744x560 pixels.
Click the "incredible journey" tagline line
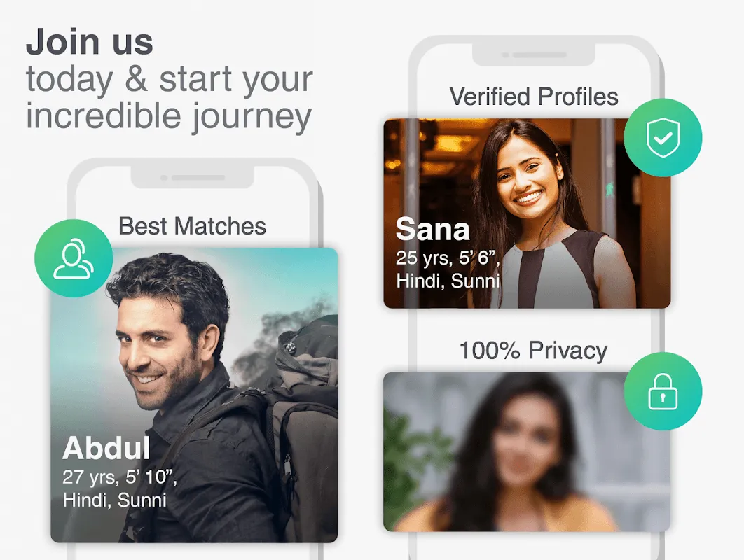tap(169, 116)
